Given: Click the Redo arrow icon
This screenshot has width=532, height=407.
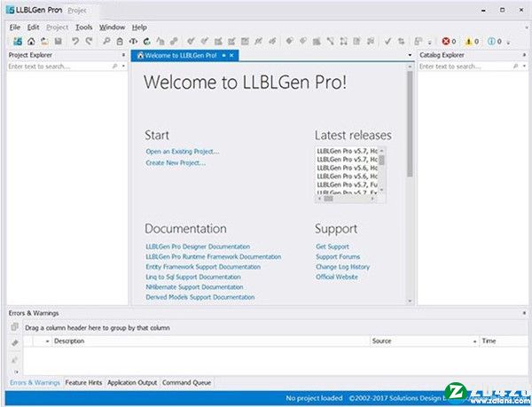Looking at the screenshot, I should click(x=89, y=42).
